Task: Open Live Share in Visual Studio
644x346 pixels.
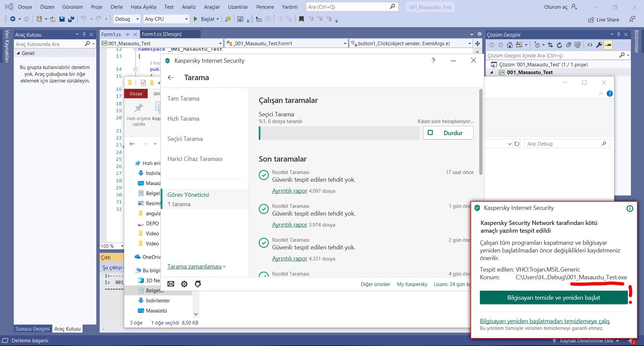Action: (x=604, y=20)
